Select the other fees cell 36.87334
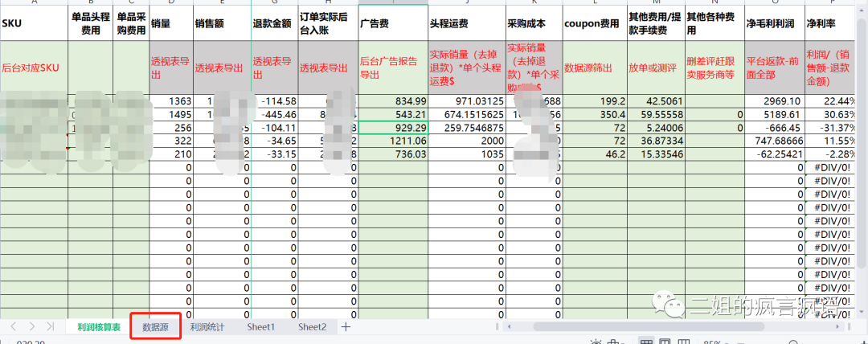 656,141
